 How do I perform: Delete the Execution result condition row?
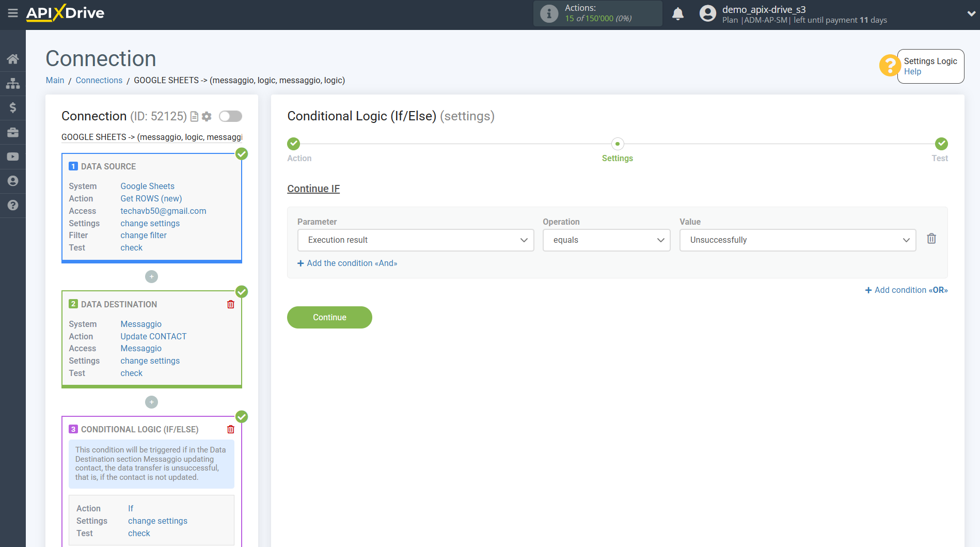[931, 239]
